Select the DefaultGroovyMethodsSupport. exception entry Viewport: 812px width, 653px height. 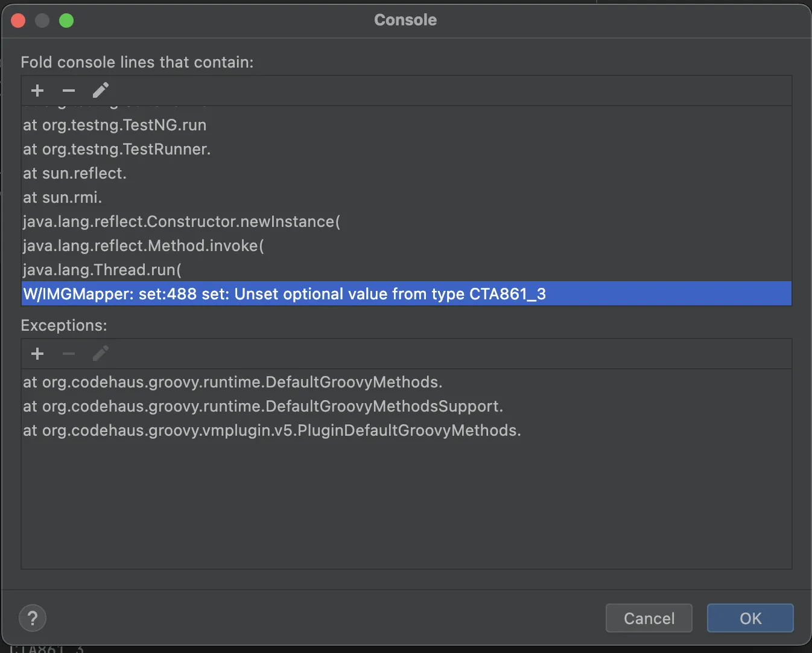[x=263, y=406]
